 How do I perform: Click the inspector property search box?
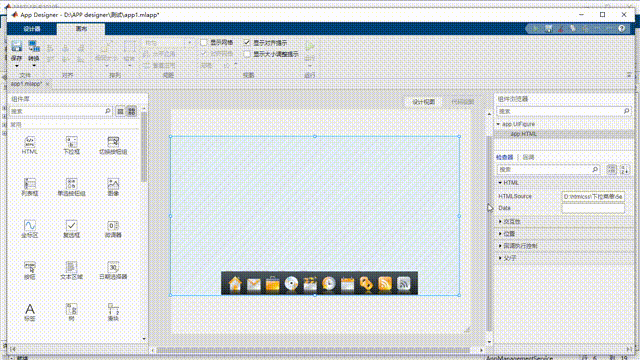tap(549, 169)
